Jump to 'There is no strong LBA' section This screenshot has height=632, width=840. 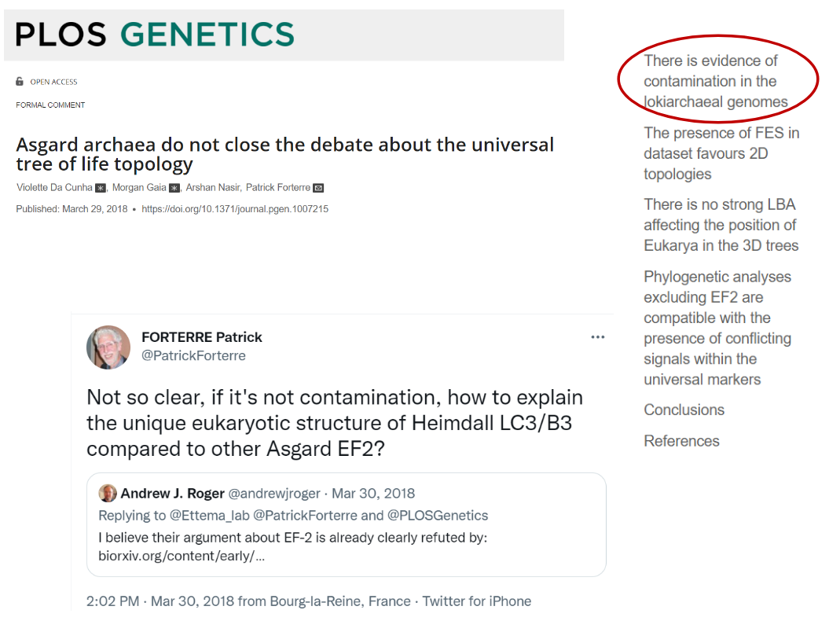[721, 225]
